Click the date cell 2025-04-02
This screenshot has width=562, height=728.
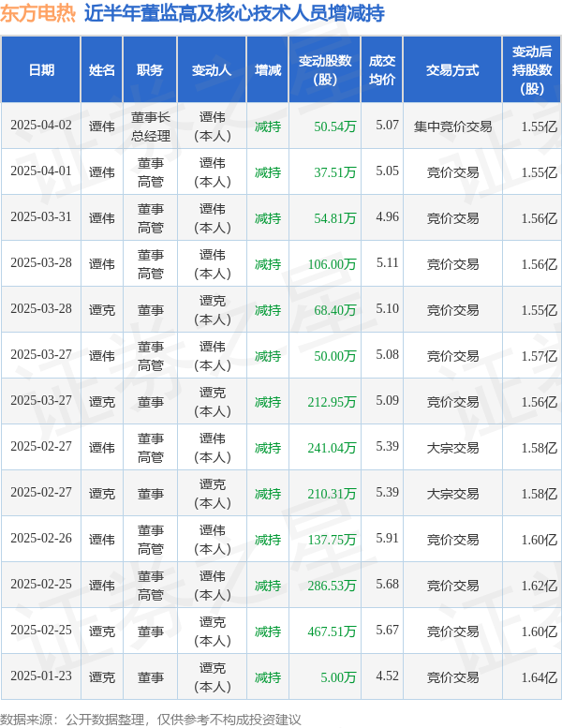(41, 126)
